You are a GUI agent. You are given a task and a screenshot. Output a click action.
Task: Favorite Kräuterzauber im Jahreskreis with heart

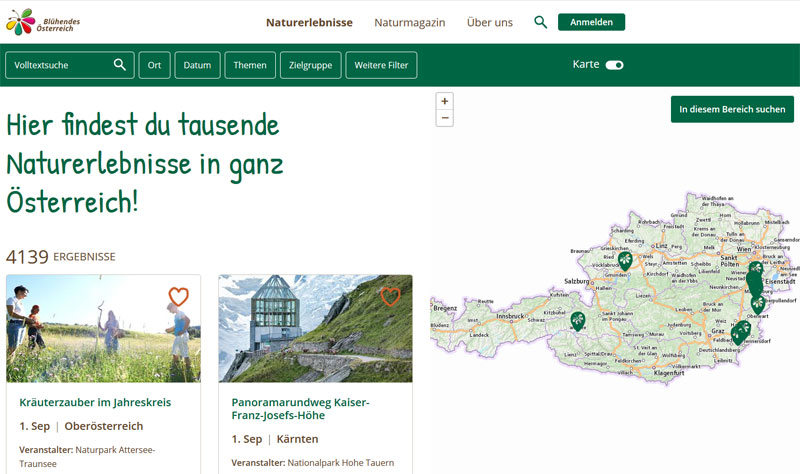coord(179,296)
